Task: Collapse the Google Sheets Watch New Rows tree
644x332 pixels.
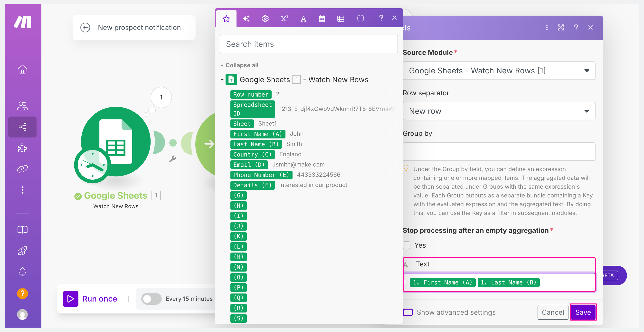Action: (222, 80)
